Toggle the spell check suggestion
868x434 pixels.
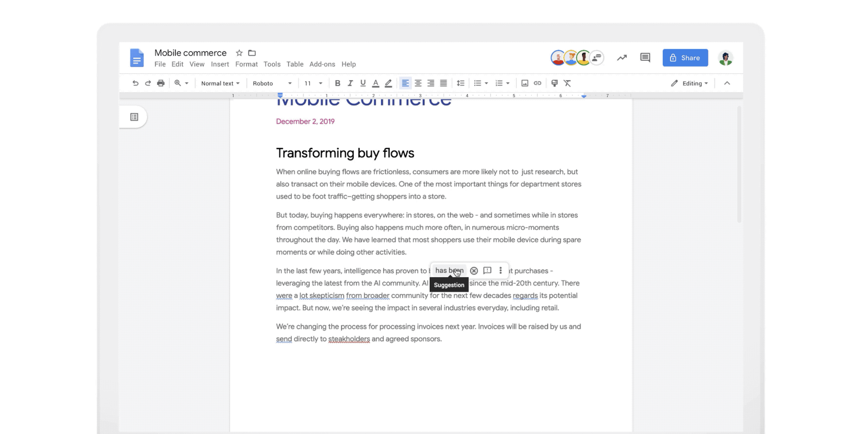tap(449, 270)
